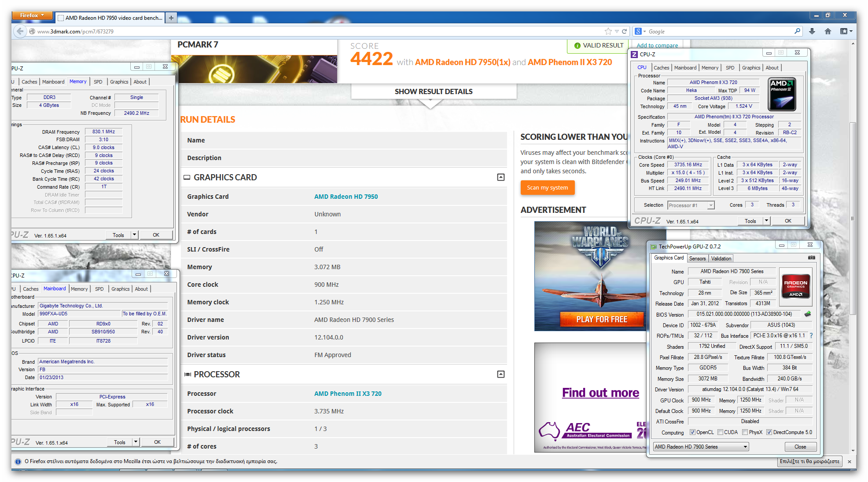Bookmark this page with the star icon

[x=608, y=31]
